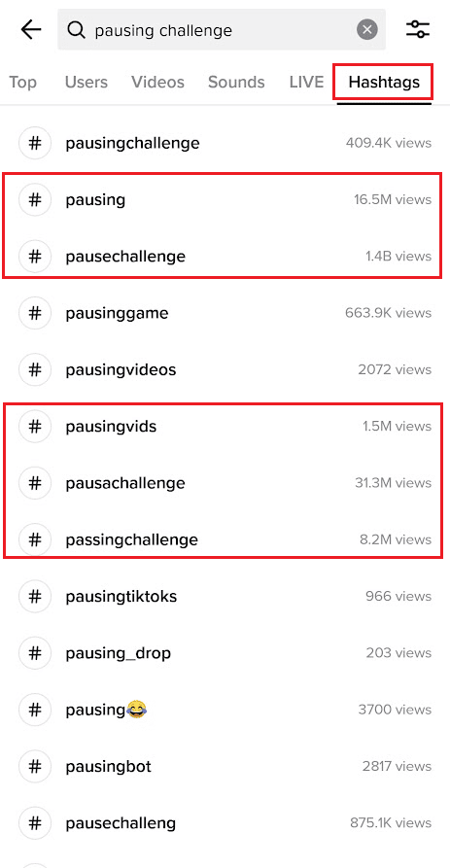Focus the pausing challenge search field

[222, 30]
